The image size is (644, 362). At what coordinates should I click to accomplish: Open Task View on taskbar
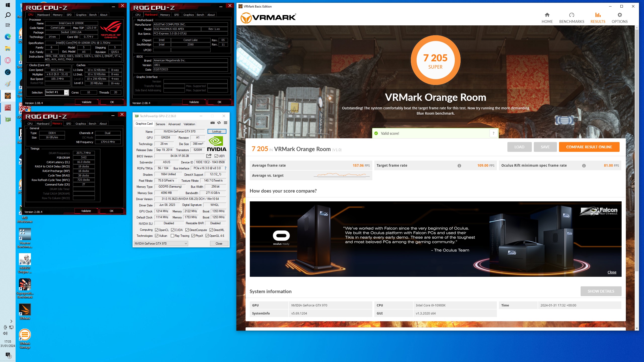coord(8,25)
